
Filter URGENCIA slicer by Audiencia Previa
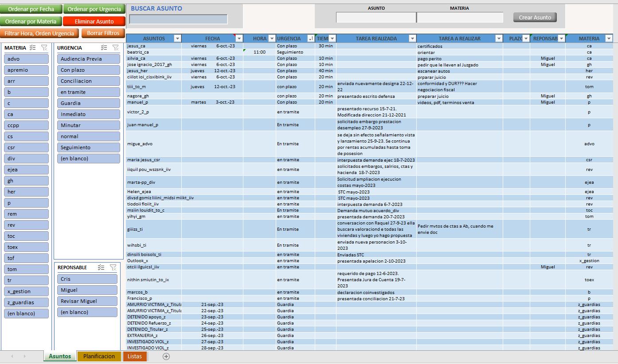tap(89, 59)
